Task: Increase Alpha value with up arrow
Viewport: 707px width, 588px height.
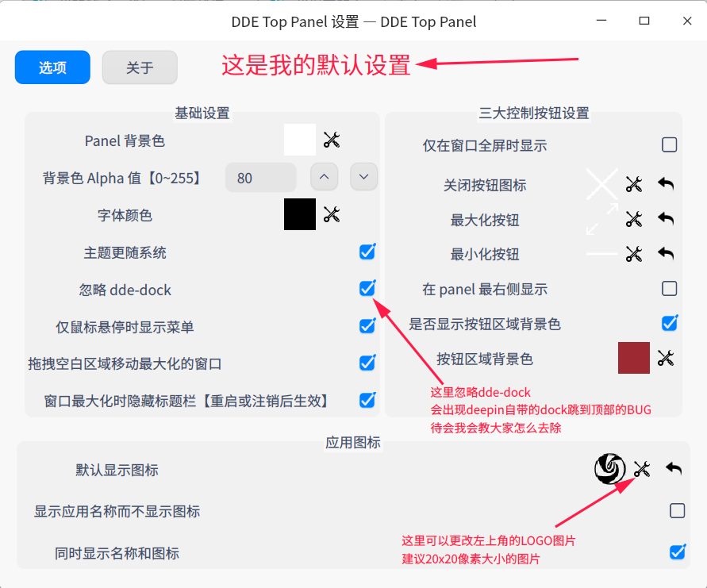Action: coord(325,177)
